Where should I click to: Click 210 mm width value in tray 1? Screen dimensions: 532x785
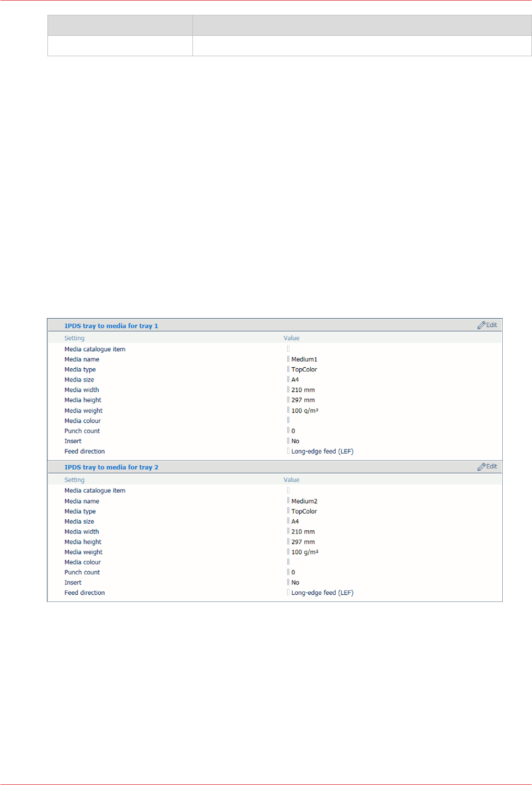(x=303, y=390)
